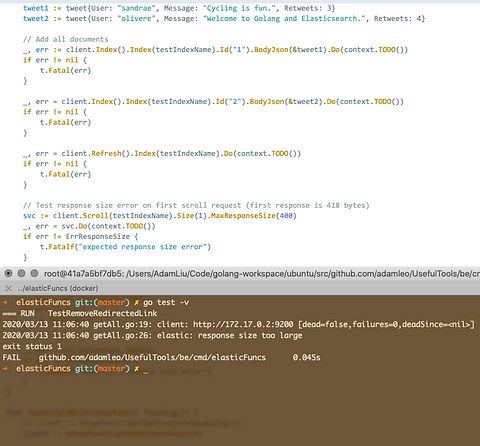This screenshot has width=480, height=446.
Task: Close the elasticFuncs (docker) terminal tab
Action: point(9,288)
